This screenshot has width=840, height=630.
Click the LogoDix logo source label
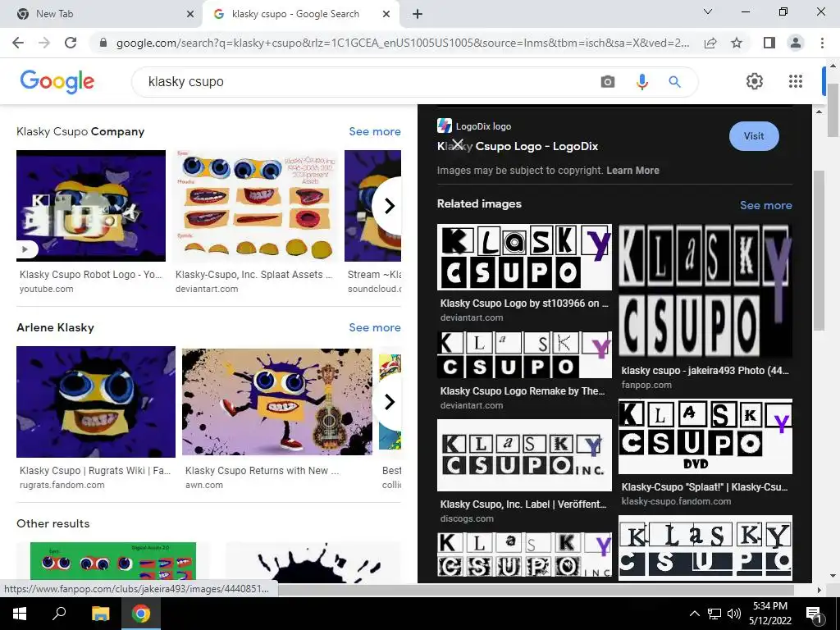[483, 126]
